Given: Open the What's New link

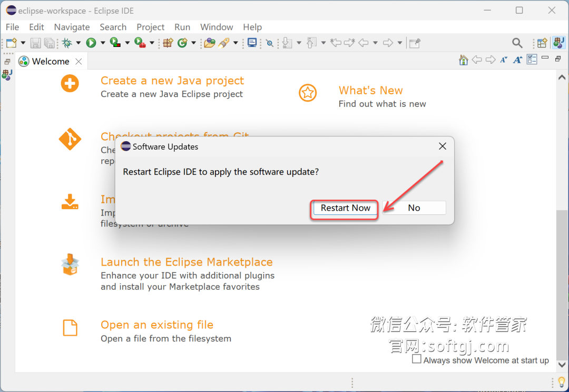Looking at the screenshot, I should pyautogui.click(x=370, y=90).
